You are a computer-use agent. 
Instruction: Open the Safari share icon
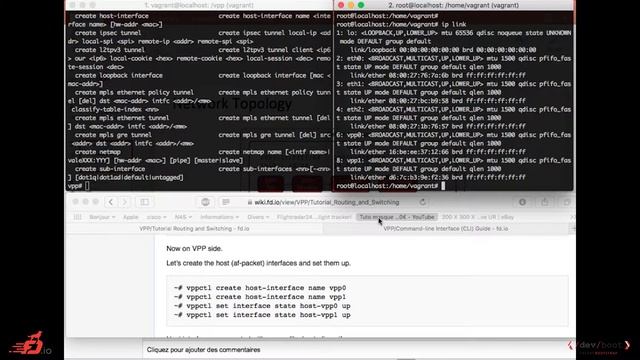[544, 202]
